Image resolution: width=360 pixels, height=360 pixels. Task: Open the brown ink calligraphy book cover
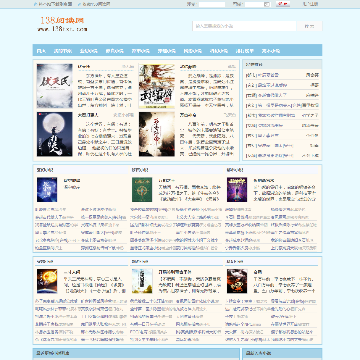point(157,134)
